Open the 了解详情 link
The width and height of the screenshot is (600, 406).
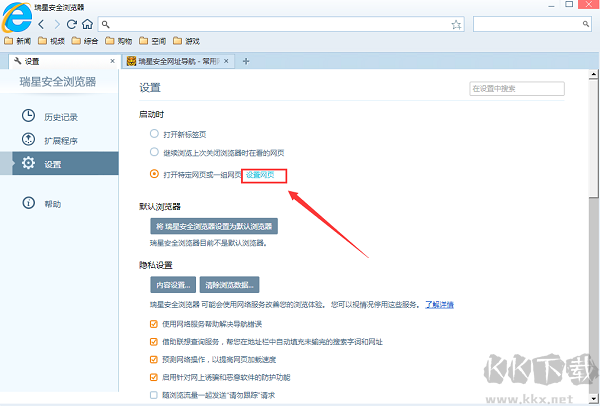(x=439, y=305)
